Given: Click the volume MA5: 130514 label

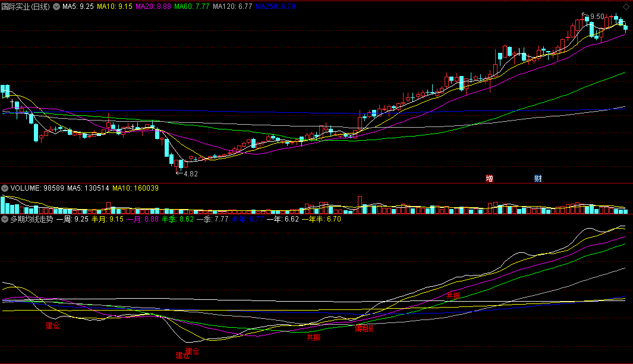Looking at the screenshot, I should point(88,188).
